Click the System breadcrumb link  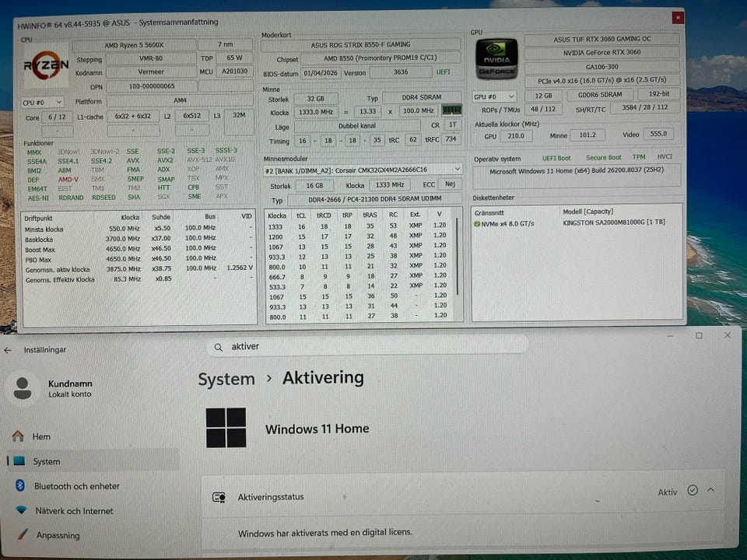tap(226, 379)
